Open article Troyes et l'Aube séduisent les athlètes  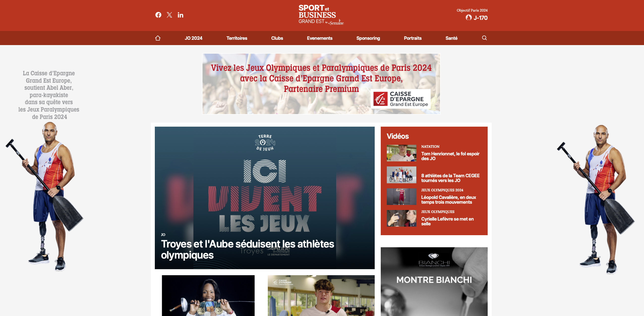pos(248,249)
